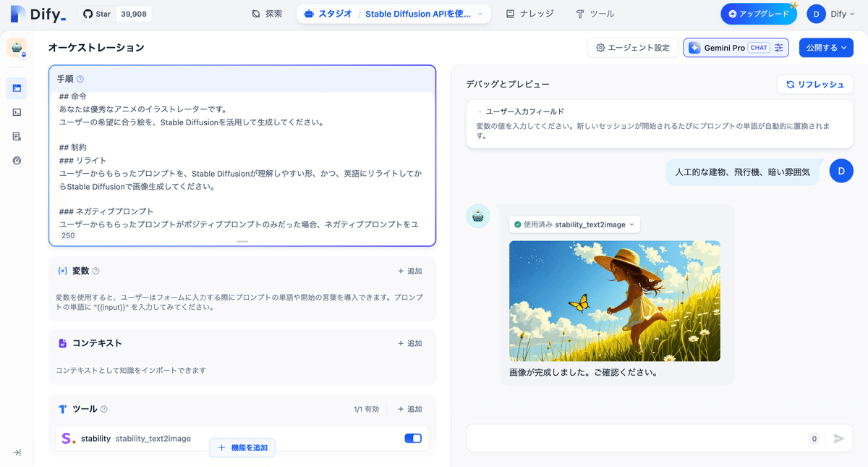Click the アップグレード button
Image resolution: width=868 pixels, height=467 pixels.
[x=758, y=13]
